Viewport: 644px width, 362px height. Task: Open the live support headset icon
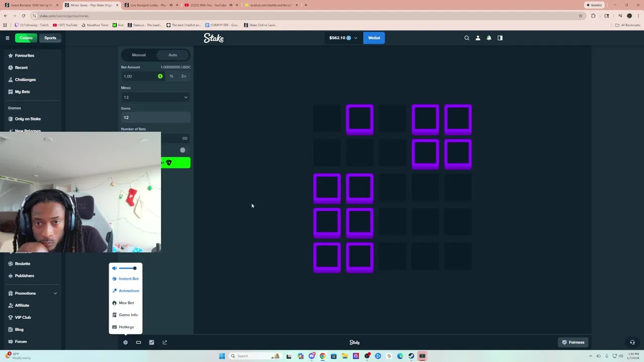632,342
